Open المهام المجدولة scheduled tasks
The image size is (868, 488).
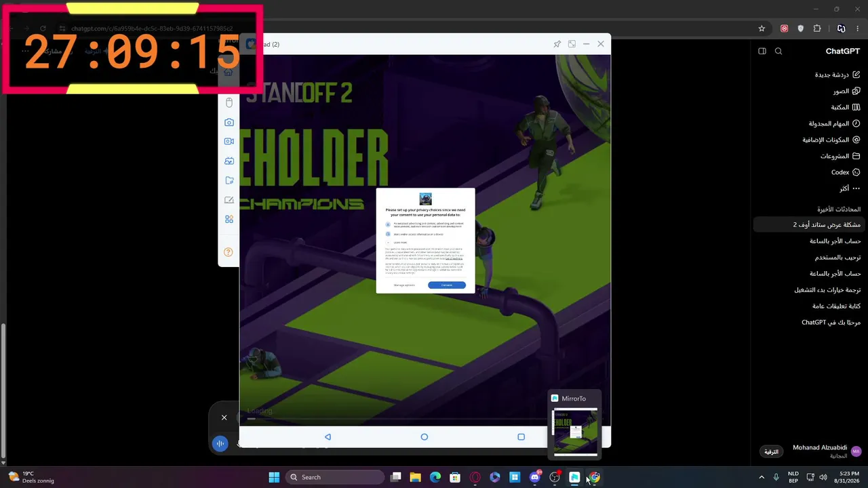pyautogui.click(x=834, y=123)
